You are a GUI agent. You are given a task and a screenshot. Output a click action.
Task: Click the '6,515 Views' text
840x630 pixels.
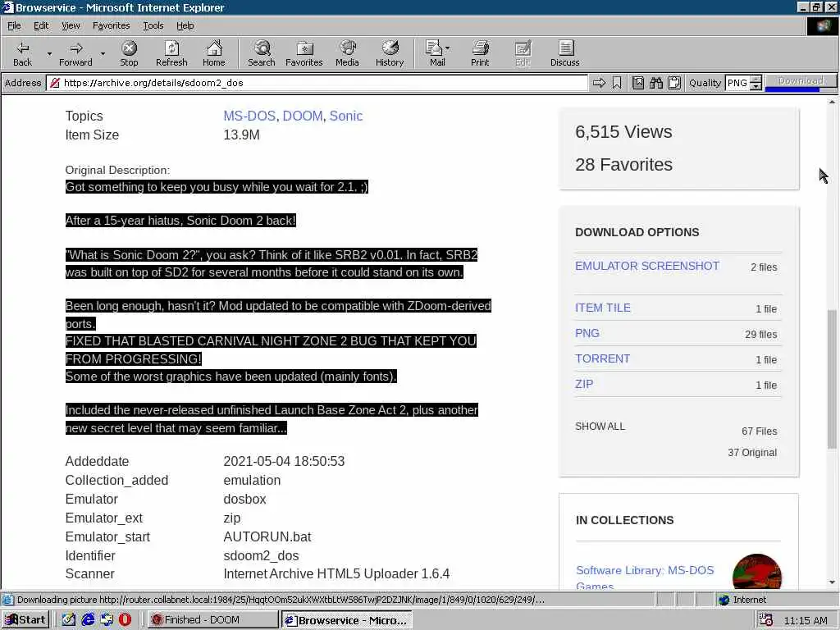[623, 132]
